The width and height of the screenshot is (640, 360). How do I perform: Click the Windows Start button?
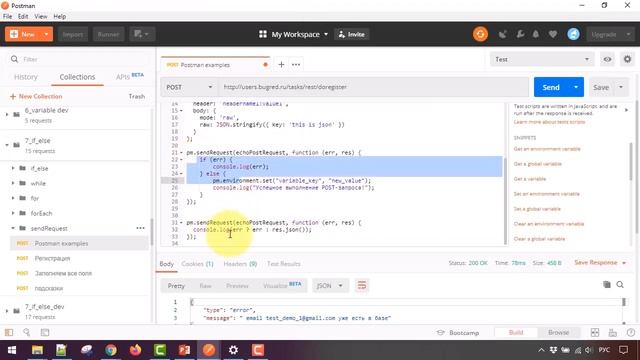(12, 350)
